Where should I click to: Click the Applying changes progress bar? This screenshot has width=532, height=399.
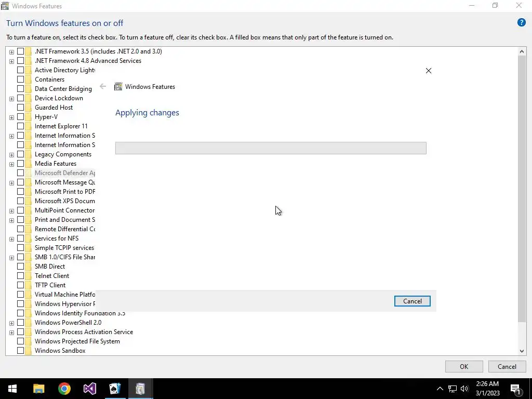point(271,148)
